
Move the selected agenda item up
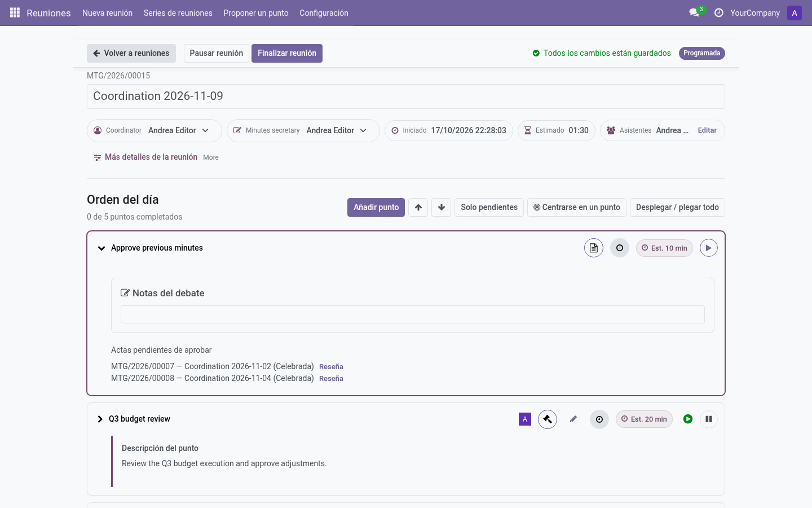click(418, 207)
